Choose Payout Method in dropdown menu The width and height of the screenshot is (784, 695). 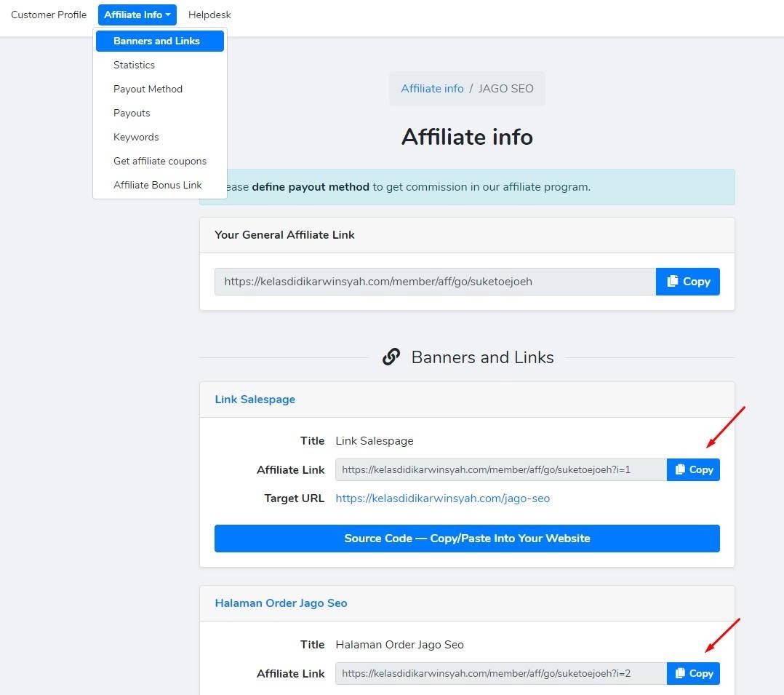(x=148, y=89)
